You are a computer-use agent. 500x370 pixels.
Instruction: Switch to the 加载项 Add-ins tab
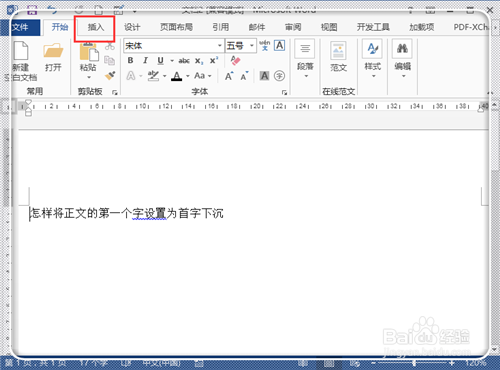422,27
